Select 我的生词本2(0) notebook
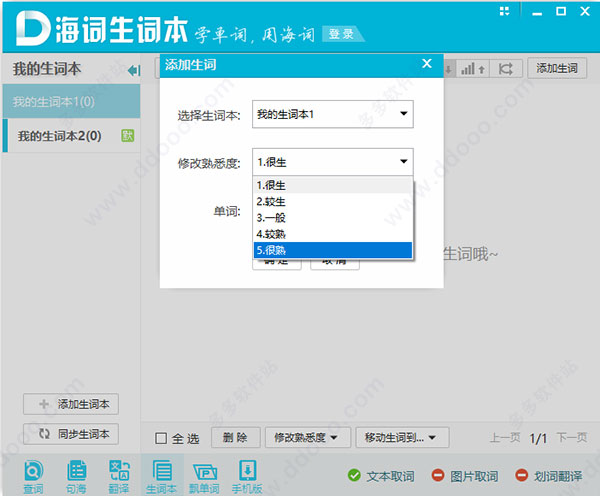This screenshot has height=496, width=600. (x=72, y=135)
